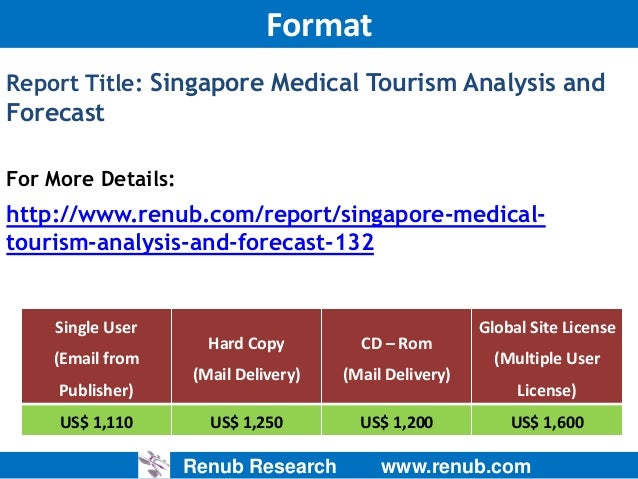The image size is (638, 479).
Task: Click the Renub Research footer label
Action: pyautogui.click(x=260, y=466)
